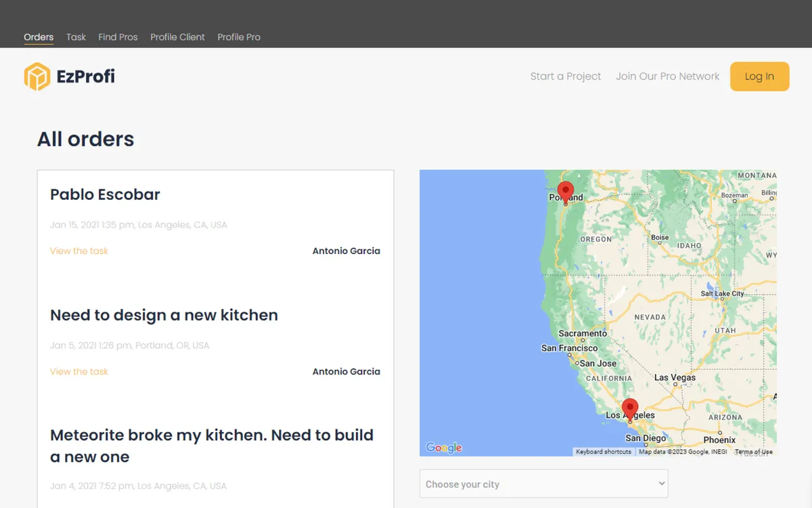
Task: Click the Boise label on the map
Action: [660, 238]
